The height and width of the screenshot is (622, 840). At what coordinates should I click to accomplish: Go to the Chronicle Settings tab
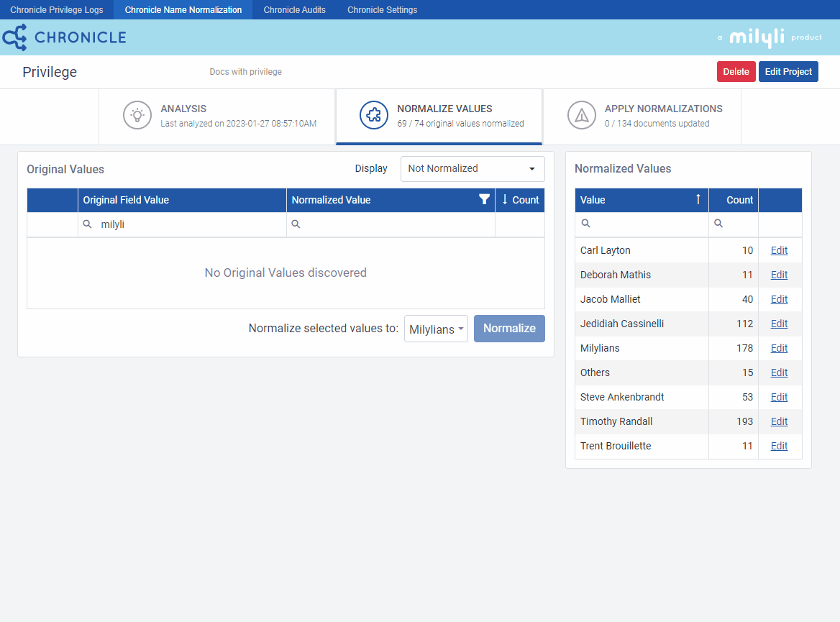click(382, 9)
